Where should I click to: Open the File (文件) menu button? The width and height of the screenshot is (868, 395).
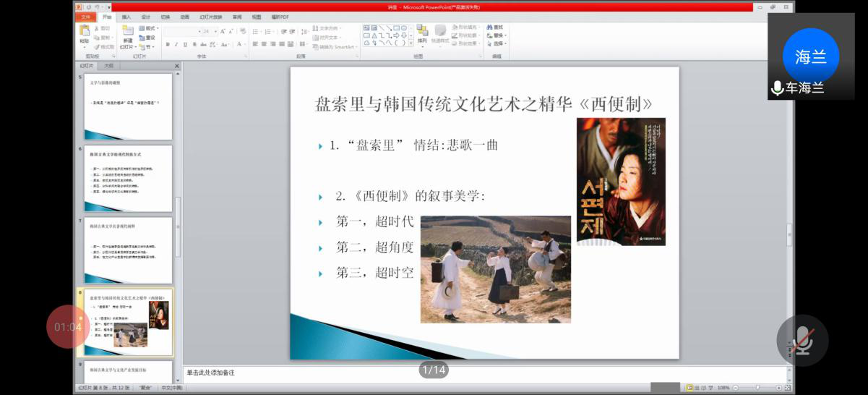tap(86, 17)
